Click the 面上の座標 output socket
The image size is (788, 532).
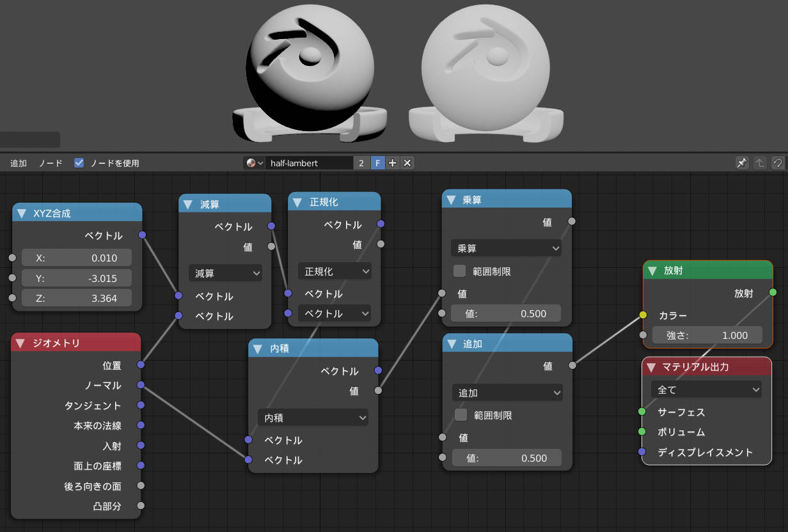point(141,465)
